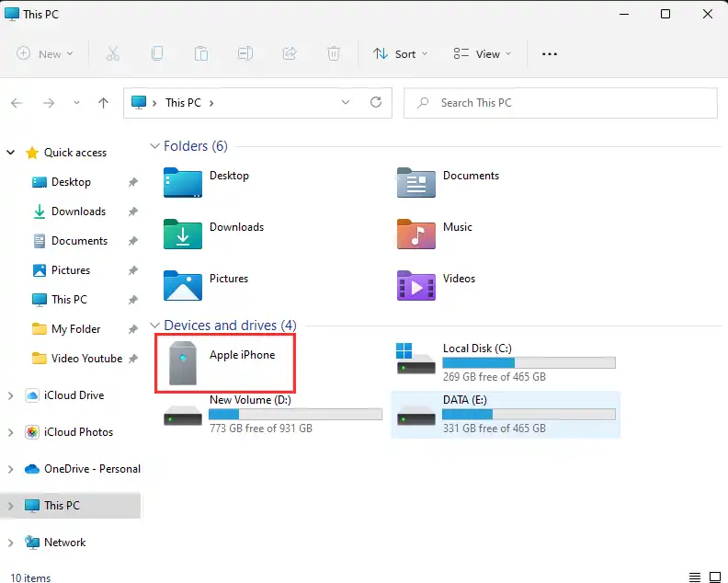The height and width of the screenshot is (583, 728).
Task: Refresh the This PC view
Action: point(376,102)
